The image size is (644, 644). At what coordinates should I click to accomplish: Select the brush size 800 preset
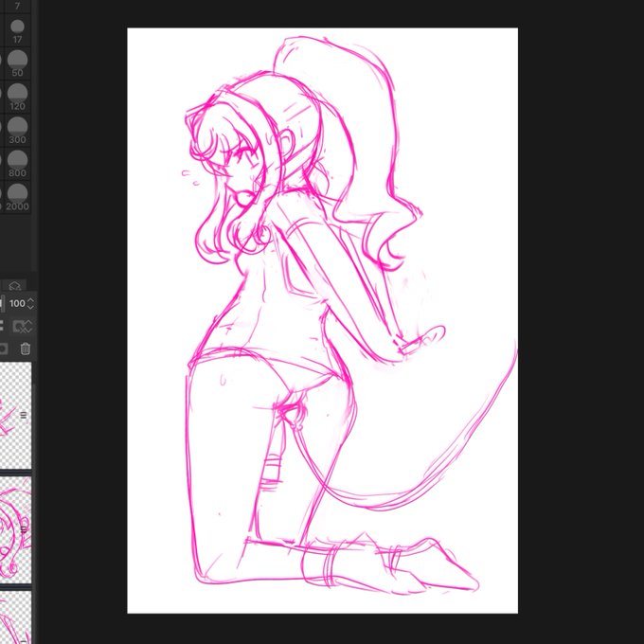[17, 164]
